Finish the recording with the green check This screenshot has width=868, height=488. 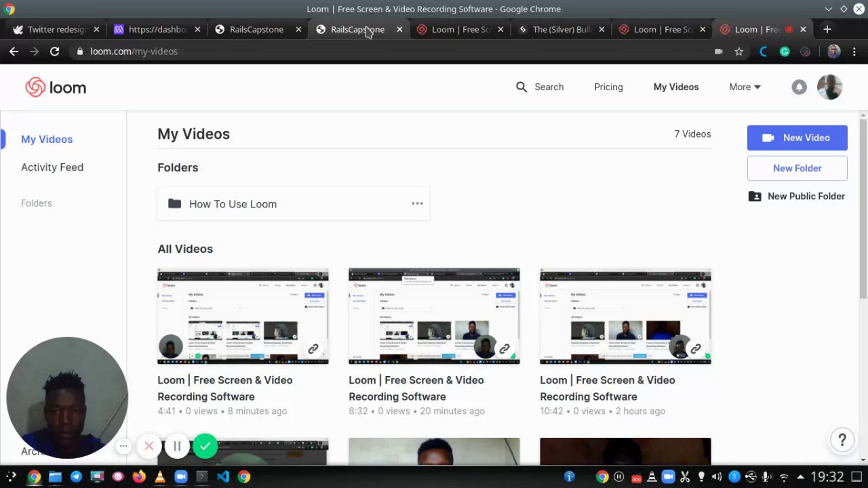pos(205,446)
